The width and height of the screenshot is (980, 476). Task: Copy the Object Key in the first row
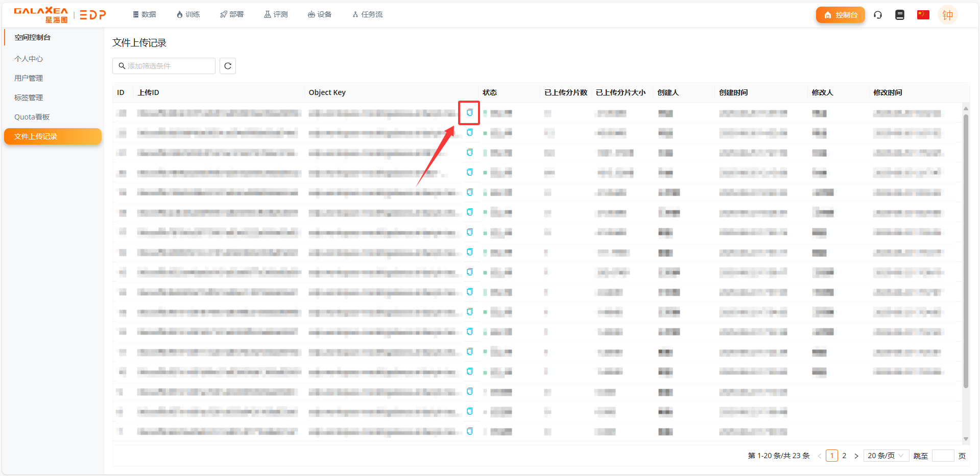tap(469, 112)
